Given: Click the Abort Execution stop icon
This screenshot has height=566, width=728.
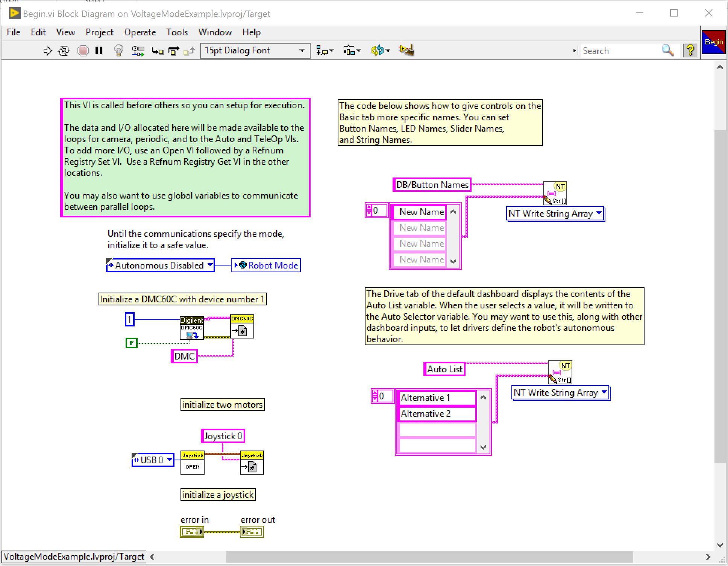Looking at the screenshot, I should 83,51.
